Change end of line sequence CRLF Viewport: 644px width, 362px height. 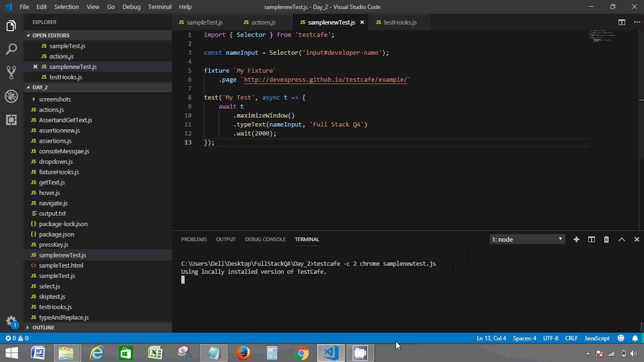(571, 338)
